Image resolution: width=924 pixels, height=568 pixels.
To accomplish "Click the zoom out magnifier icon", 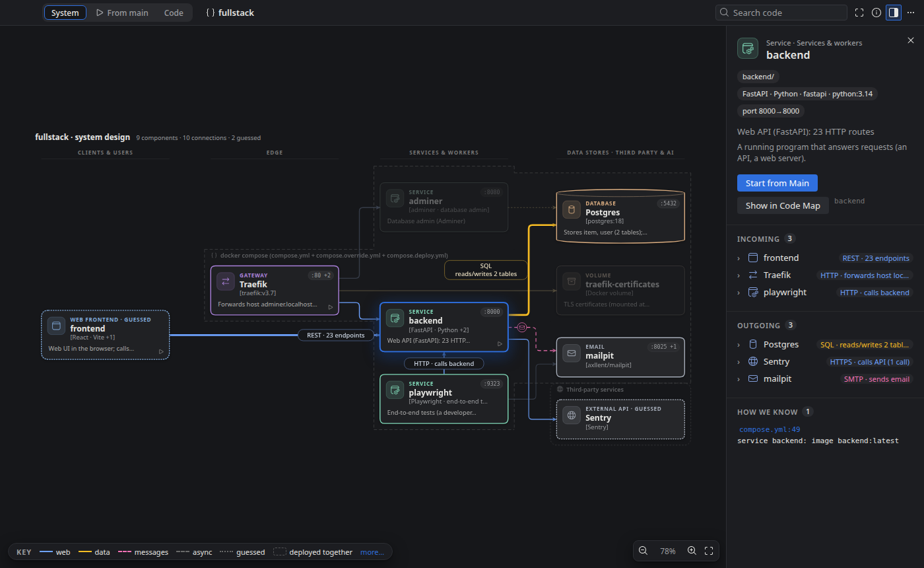I will coord(643,551).
